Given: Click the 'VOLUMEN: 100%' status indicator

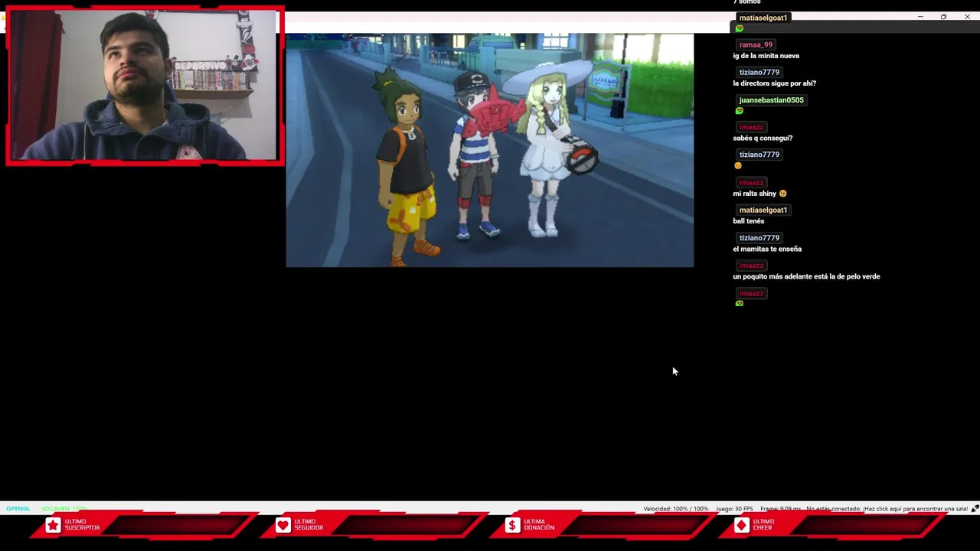Looking at the screenshot, I should tap(64, 509).
